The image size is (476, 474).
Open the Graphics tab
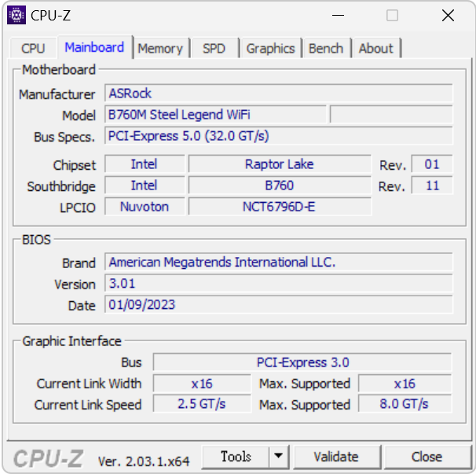(x=270, y=48)
